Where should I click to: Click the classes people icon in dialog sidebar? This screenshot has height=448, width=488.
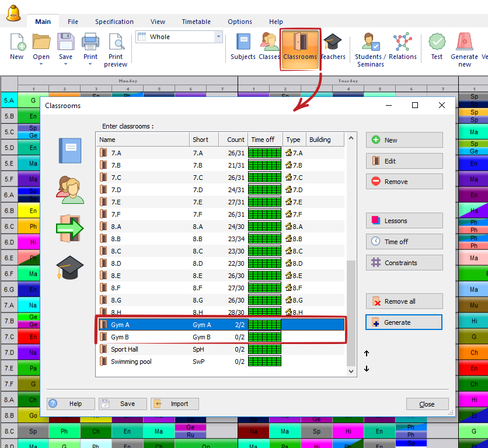[70, 188]
